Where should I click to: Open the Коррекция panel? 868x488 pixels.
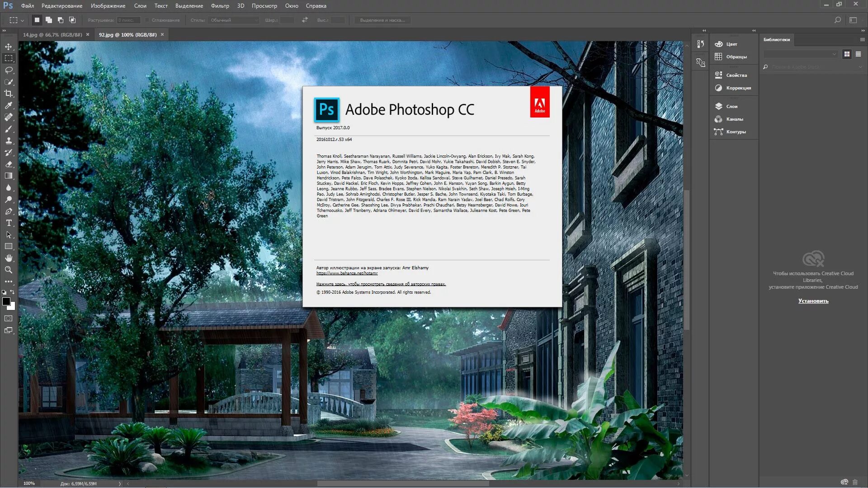(734, 88)
